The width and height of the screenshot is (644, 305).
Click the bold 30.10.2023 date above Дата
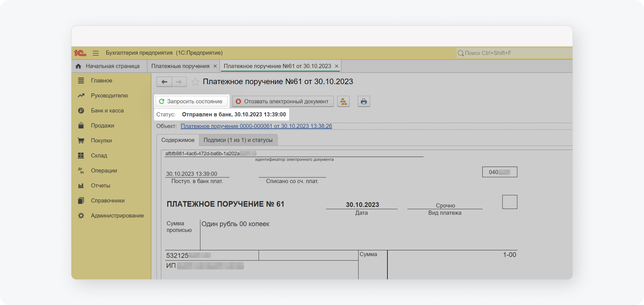point(362,205)
